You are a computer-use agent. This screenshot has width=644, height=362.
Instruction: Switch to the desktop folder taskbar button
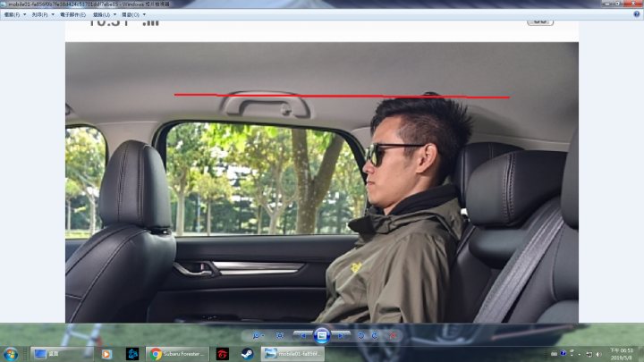(62, 354)
